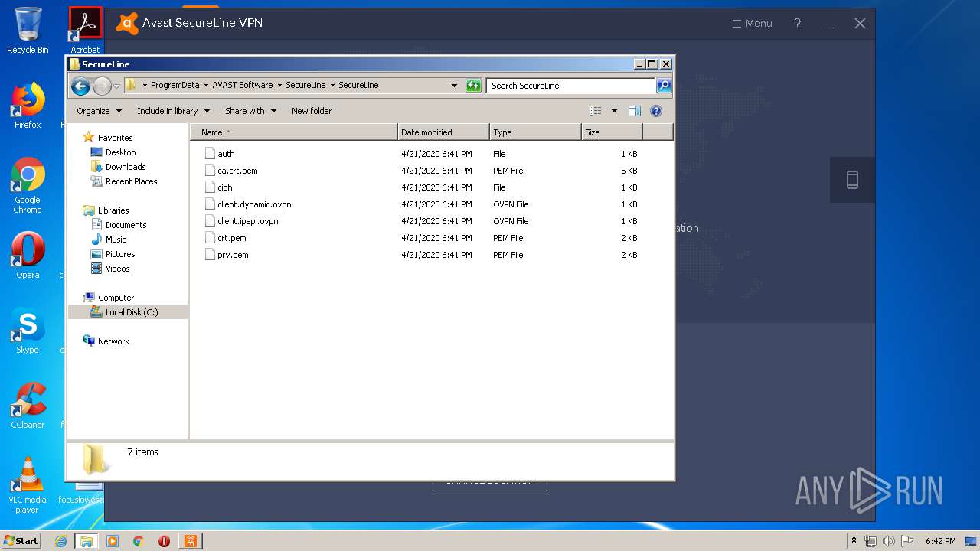Select the CCleaner desktop shortcut
This screenshot has width=980, height=551.
coord(28,406)
